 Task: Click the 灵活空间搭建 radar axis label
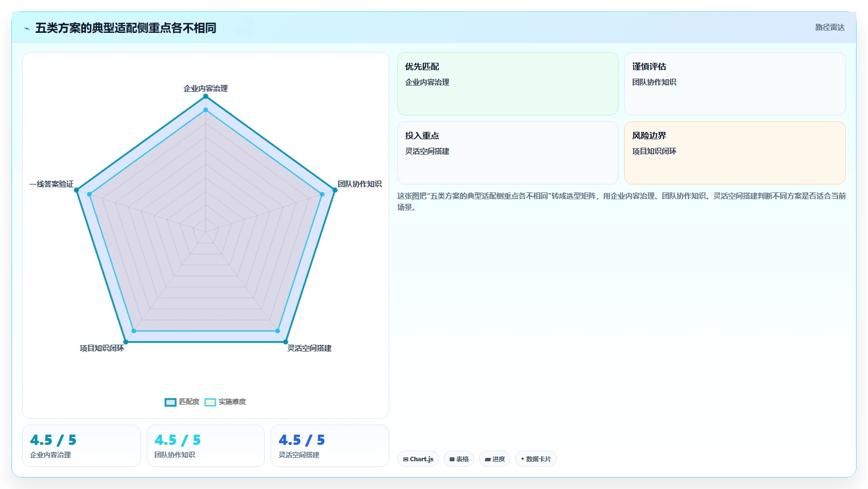(x=309, y=348)
